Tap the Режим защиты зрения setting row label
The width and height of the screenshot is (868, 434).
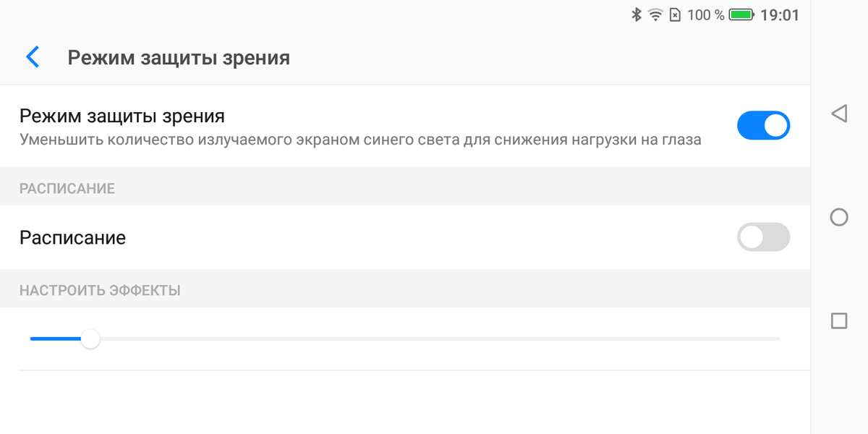point(122,116)
